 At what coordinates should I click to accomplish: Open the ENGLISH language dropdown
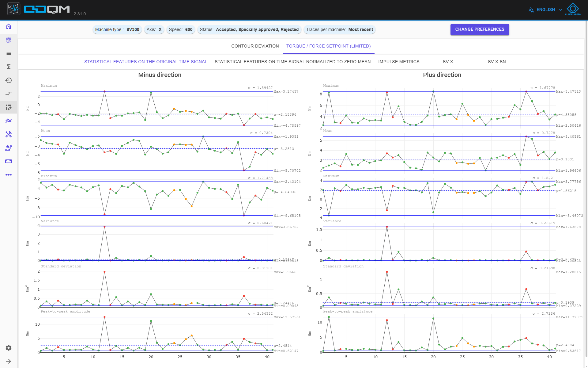tap(545, 10)
